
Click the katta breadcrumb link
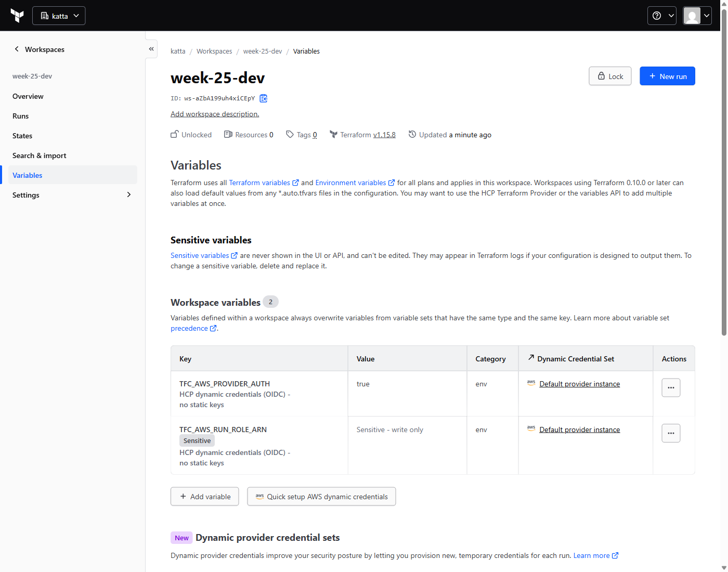[178, 51]
